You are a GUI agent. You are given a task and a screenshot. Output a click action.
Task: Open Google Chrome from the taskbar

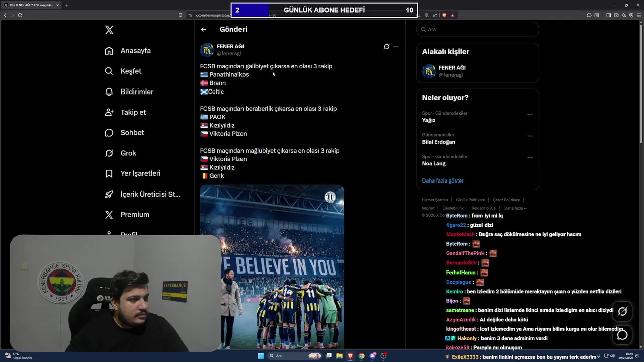[x=361, y=356]
